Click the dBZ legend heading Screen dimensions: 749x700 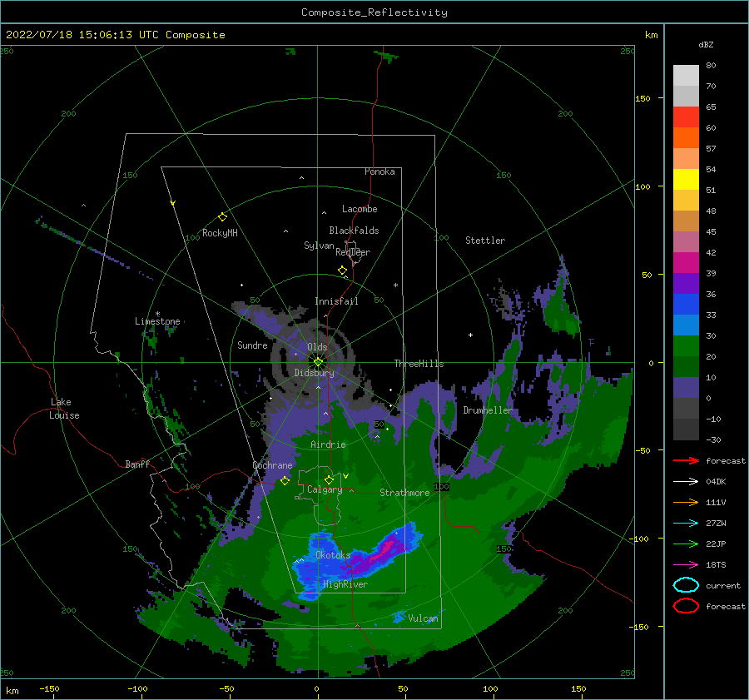(x=706, y=44)
